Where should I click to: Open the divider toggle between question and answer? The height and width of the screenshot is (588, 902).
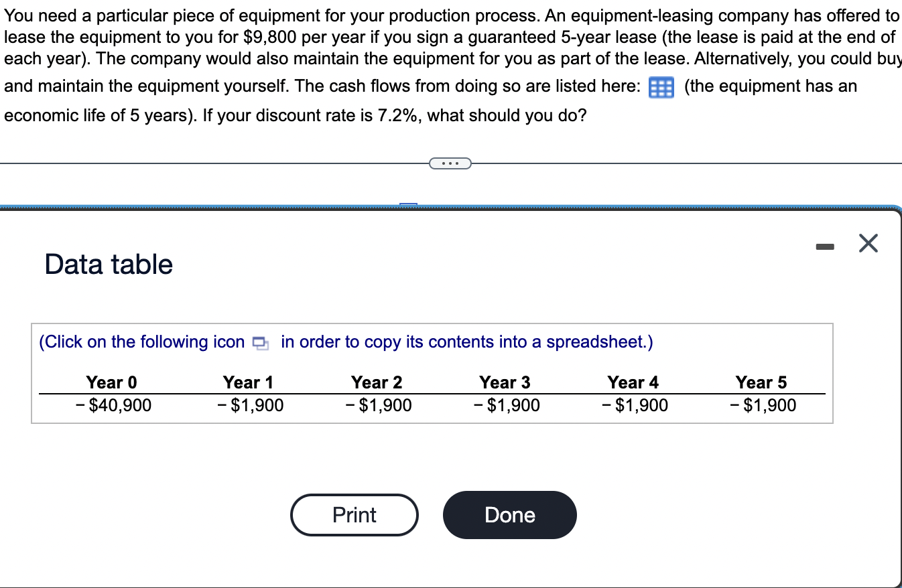pos(450,162)
